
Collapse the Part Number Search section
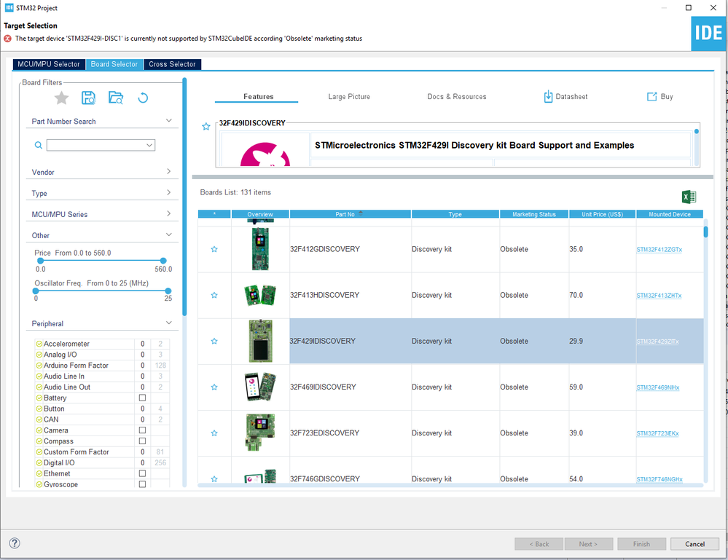(169, 121)
